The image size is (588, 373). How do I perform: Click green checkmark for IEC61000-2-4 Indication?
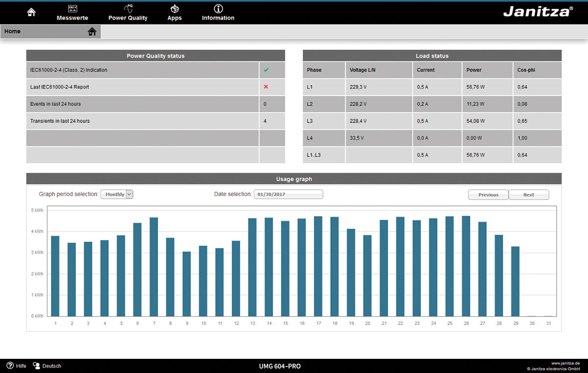(x=266, y=70)
